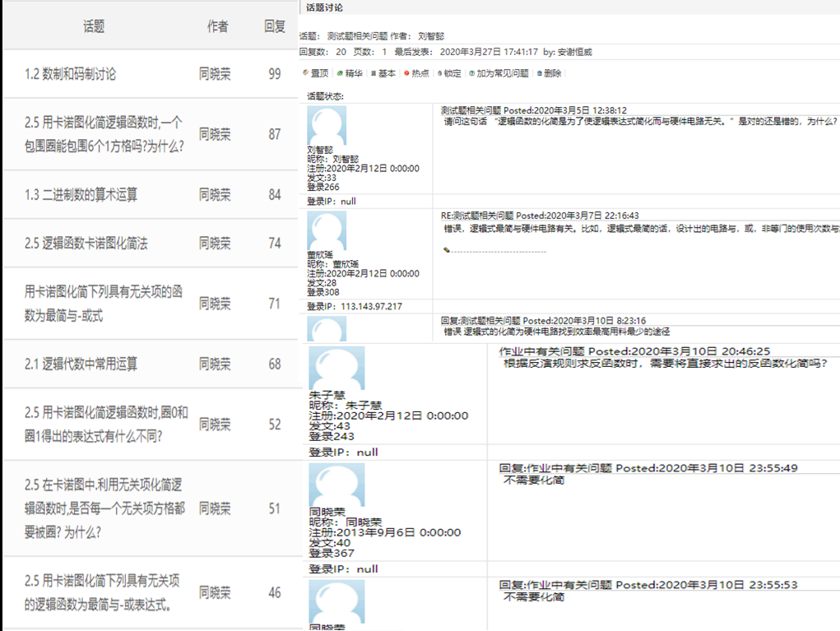Screen dimensions: 840x631
Task: Click 曹欣瑶's profile avatar
Action: pos(326,232)
